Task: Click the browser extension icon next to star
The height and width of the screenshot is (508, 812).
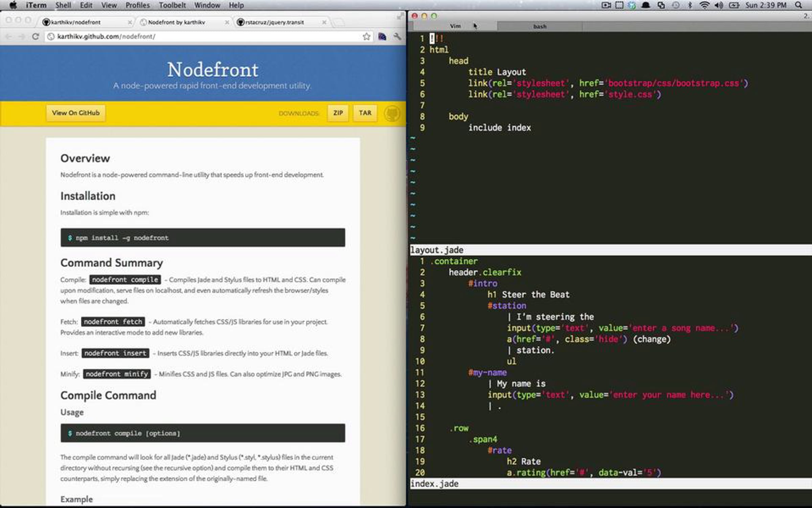Action: pyautogui.click(x=382, y=37)
